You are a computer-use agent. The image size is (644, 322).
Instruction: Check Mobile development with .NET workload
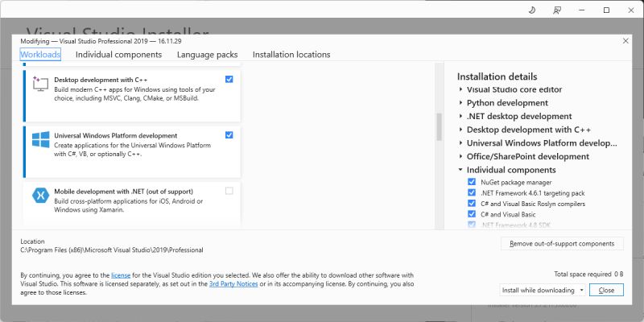(x=229, y=191)
